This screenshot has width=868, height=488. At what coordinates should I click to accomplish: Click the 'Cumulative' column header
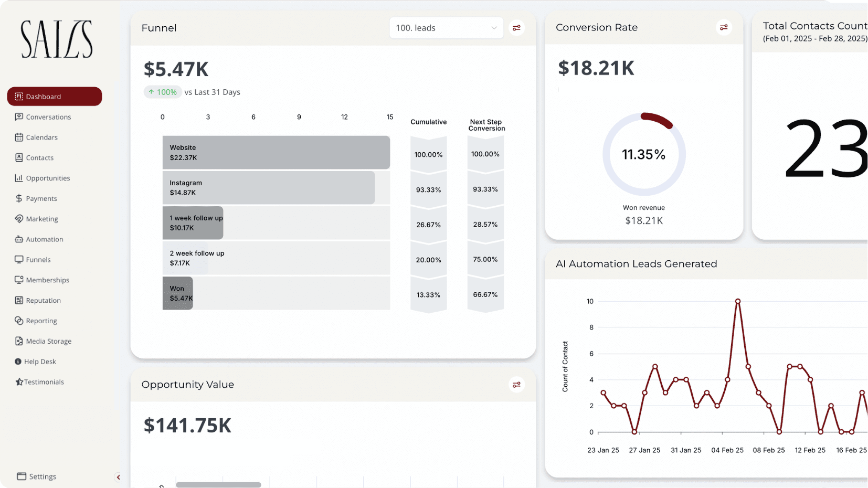pyautogui.click(x=429, y=122)
